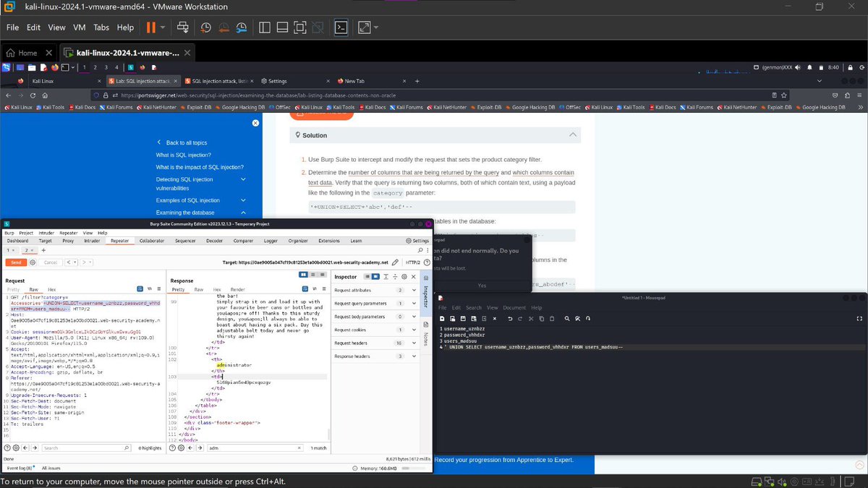
Task: Switch to Burp Decoder tab
Action: click(x=214, y=241)
